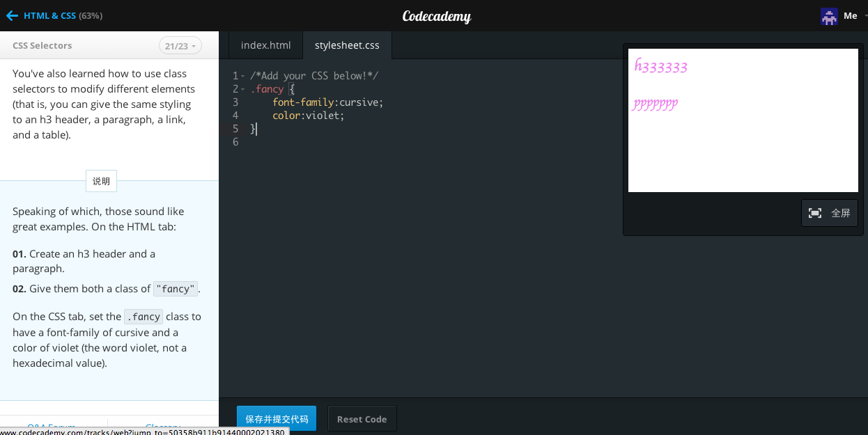
Task: Collapse the code fold on line 1
Action: click(x=243, y=75)
